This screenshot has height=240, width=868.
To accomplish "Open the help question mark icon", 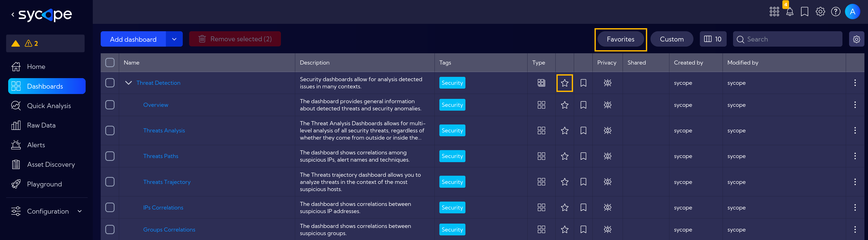I will pos(835,12).
